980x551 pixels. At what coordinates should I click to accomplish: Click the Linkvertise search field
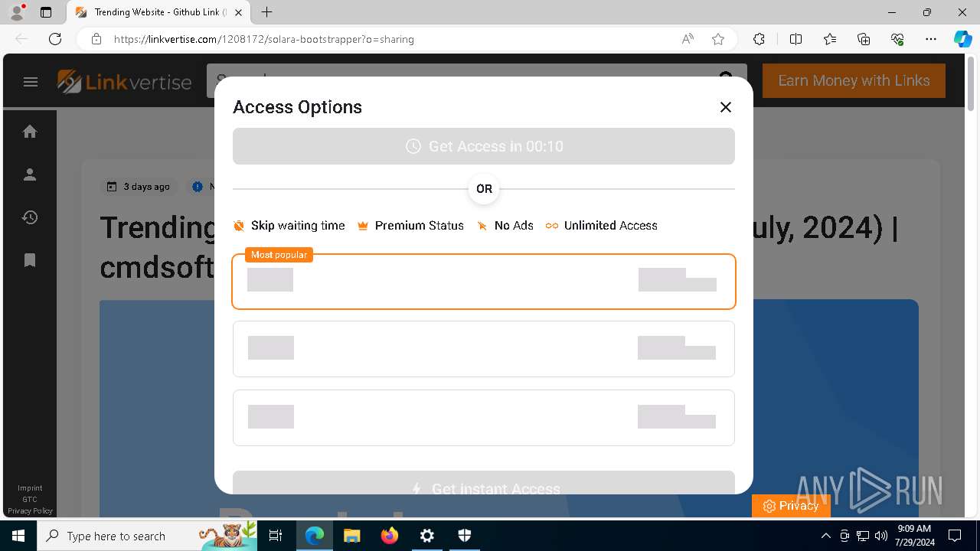(476, 80)
